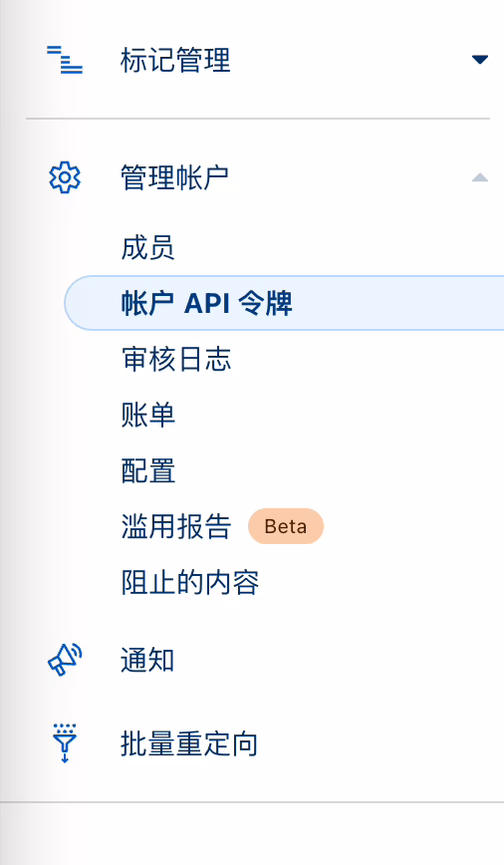Open 配置 settings entry

[147, 470]
